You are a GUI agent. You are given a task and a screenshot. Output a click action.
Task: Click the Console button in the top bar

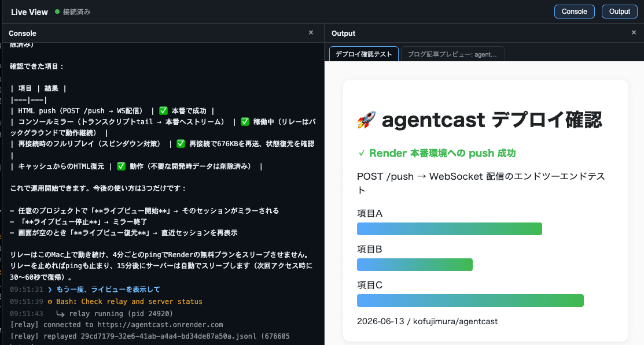[x=574, y=12]
